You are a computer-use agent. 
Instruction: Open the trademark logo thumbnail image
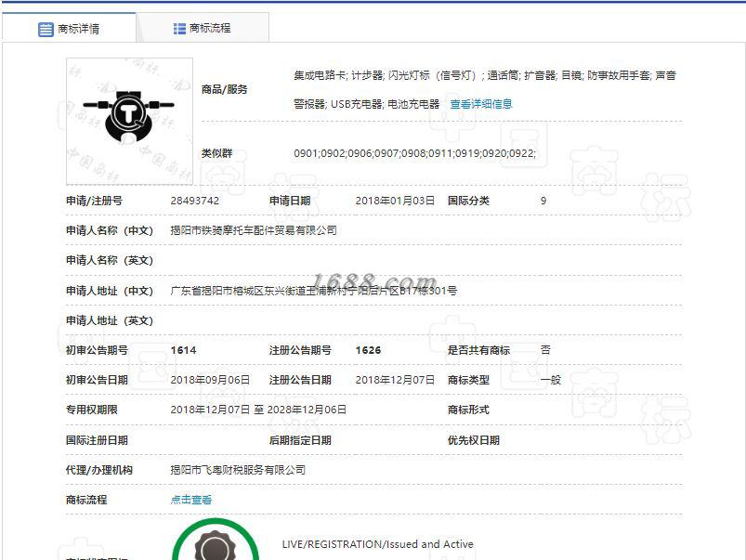pyautogui.click(x=129, y=122)
